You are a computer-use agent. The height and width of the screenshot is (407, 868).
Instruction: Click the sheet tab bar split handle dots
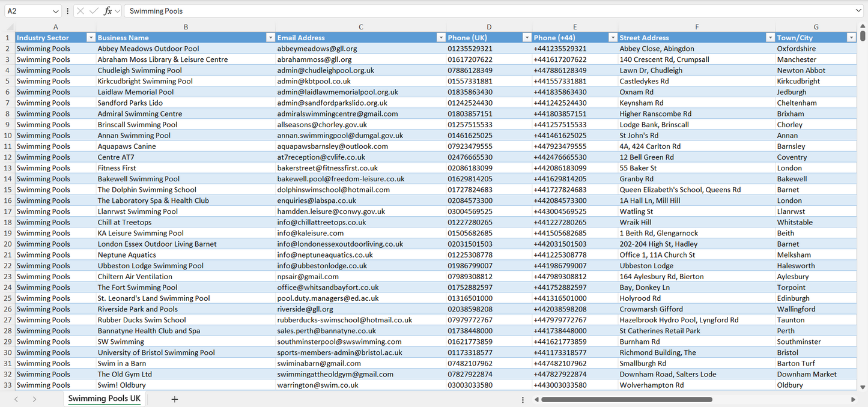click(x=523, y=399)
